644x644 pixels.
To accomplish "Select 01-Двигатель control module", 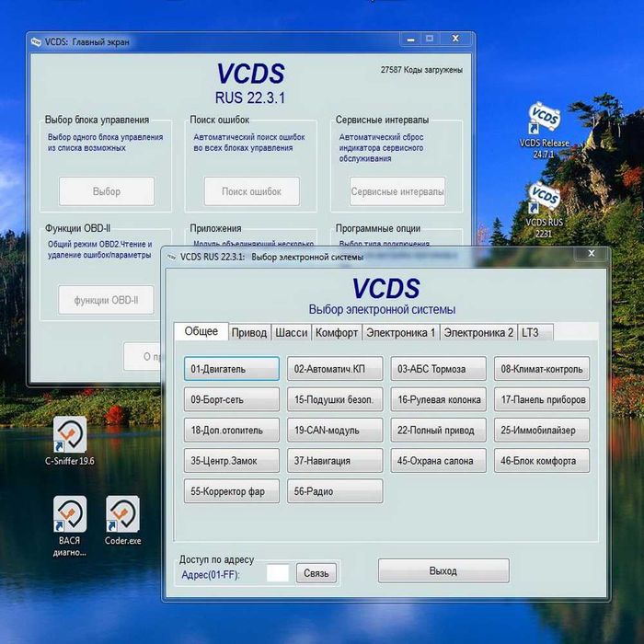I will (x=232, y=369).
